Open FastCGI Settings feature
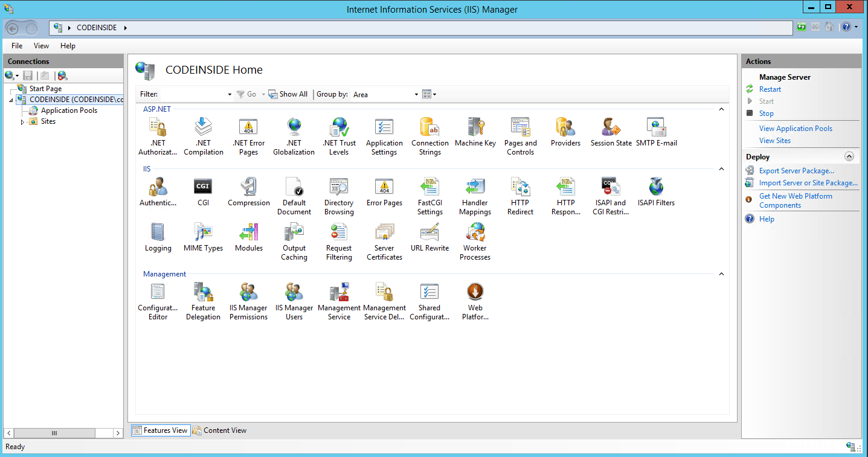The height and width of the screenshot is (457, 868). 430,196
